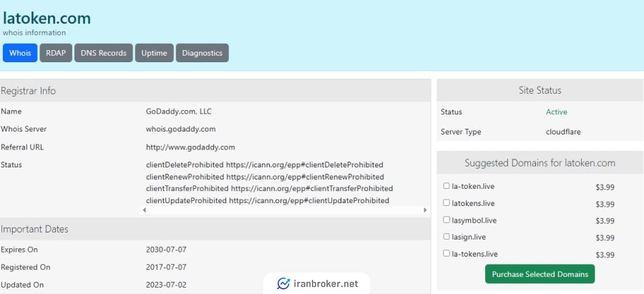Click the updated date 2023-07-02
The image size is (644, 294).
click(166, 285)
